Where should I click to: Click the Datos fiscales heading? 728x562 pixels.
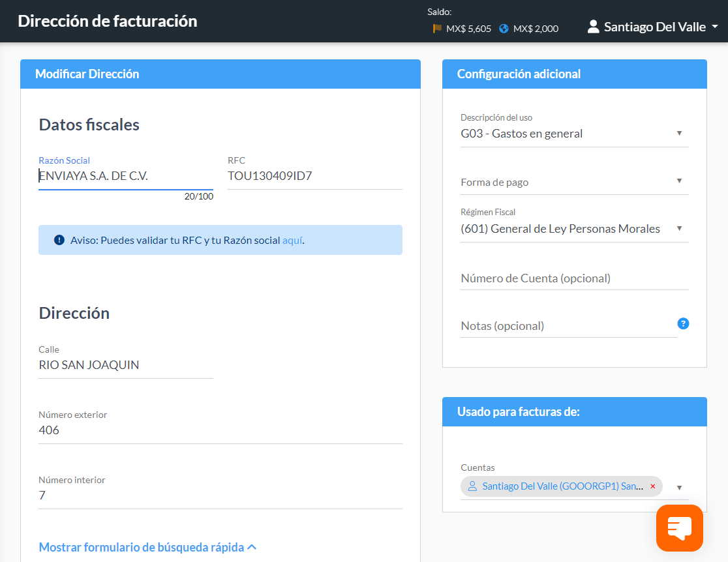[x=89, y=125]
